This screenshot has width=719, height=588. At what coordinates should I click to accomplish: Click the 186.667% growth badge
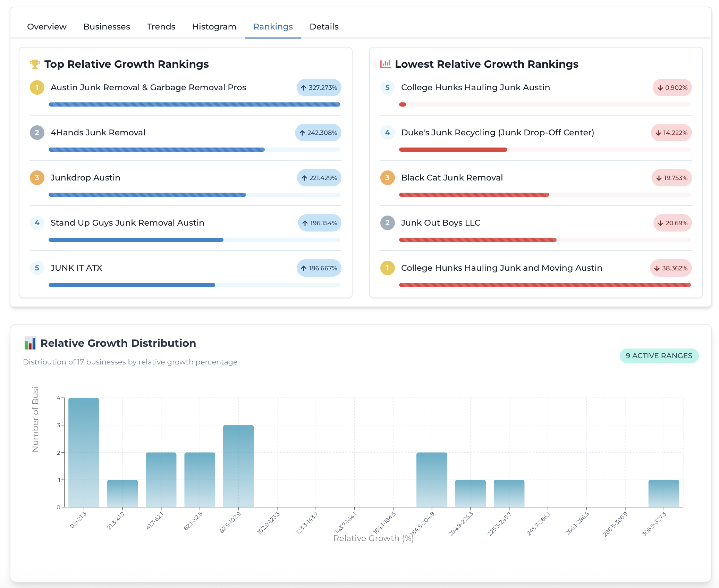(x=319, y=268)
